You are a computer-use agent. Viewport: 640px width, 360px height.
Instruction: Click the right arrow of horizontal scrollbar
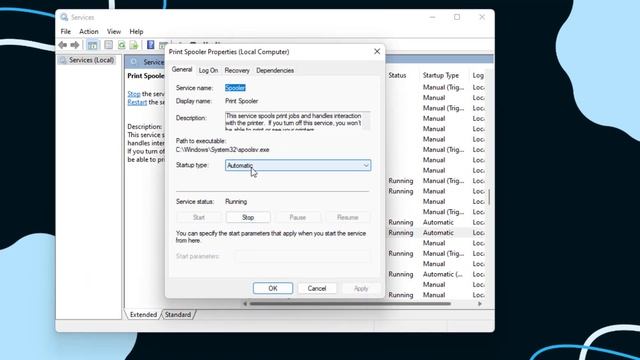pyautogui.click(x=480, y=304)
